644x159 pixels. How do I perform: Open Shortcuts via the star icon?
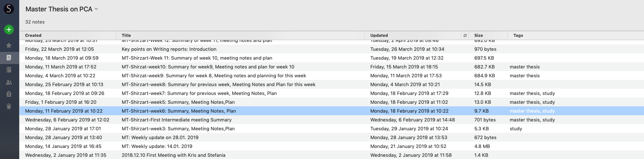coord(9,45)
